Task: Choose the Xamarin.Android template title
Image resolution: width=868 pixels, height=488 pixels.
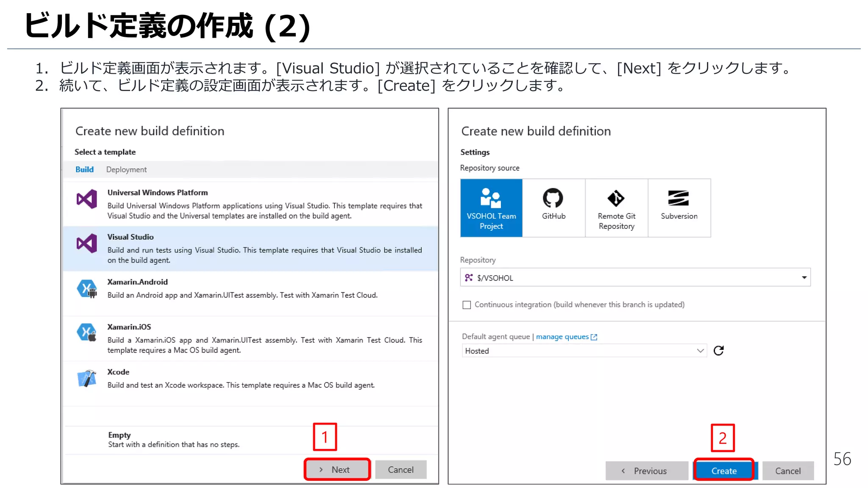Action: click(137, 282)
